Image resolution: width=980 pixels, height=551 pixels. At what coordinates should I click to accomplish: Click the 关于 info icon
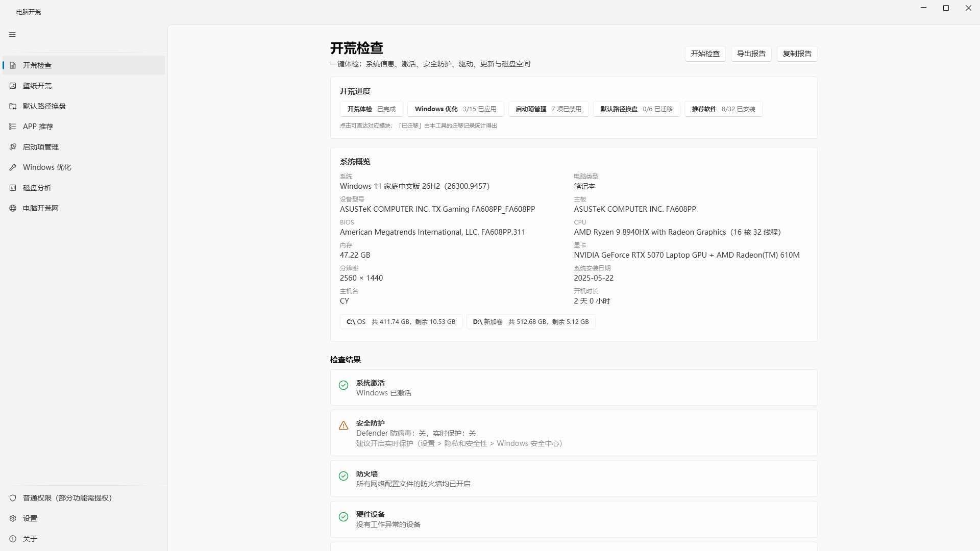pyautogui.click(x=13, y=539)
